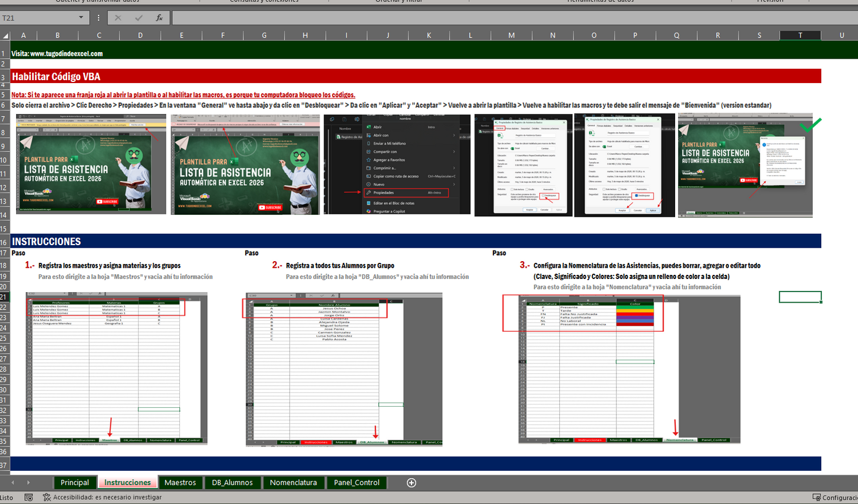Select the Nomenclatura colors example screenshot

pyautogui.click(x=629, y=369)
